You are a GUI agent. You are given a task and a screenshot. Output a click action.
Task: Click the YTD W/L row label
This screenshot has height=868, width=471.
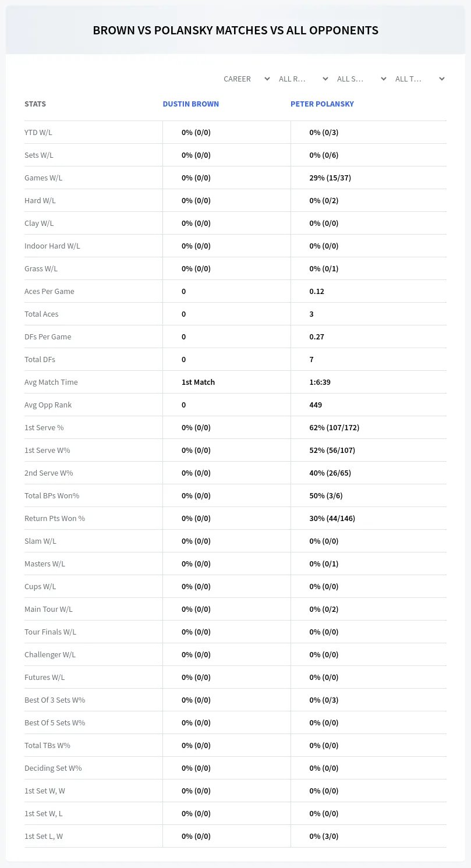pyautogui.click(x=38, y=132)
